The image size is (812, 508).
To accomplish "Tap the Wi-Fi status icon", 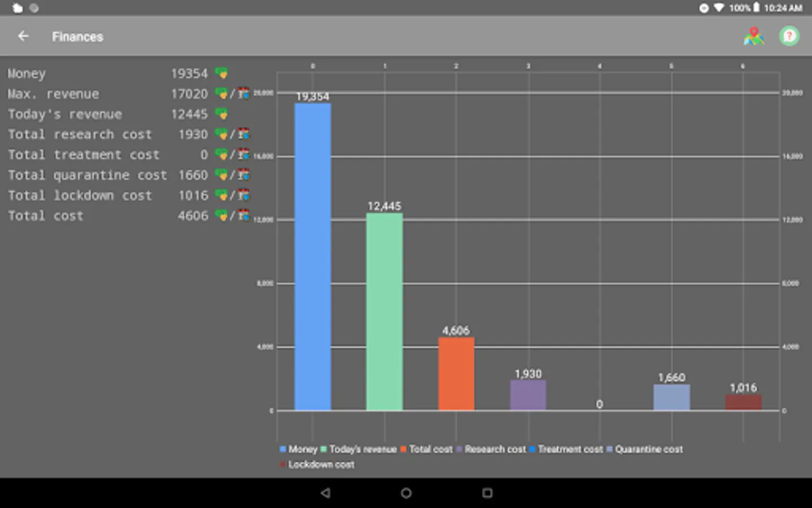I will (718, 8).
